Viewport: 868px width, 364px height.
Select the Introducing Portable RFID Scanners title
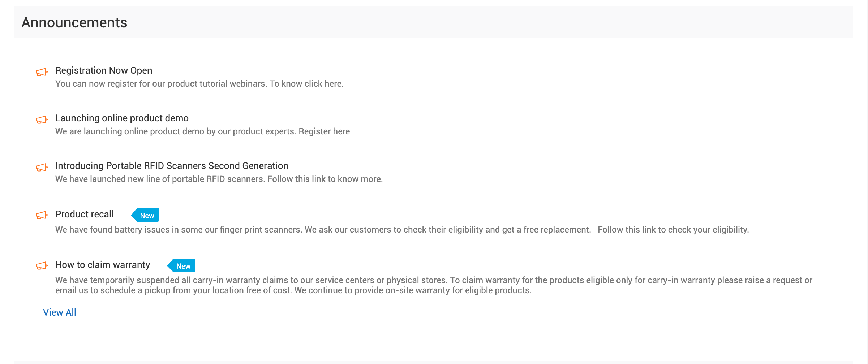[172, 166]
